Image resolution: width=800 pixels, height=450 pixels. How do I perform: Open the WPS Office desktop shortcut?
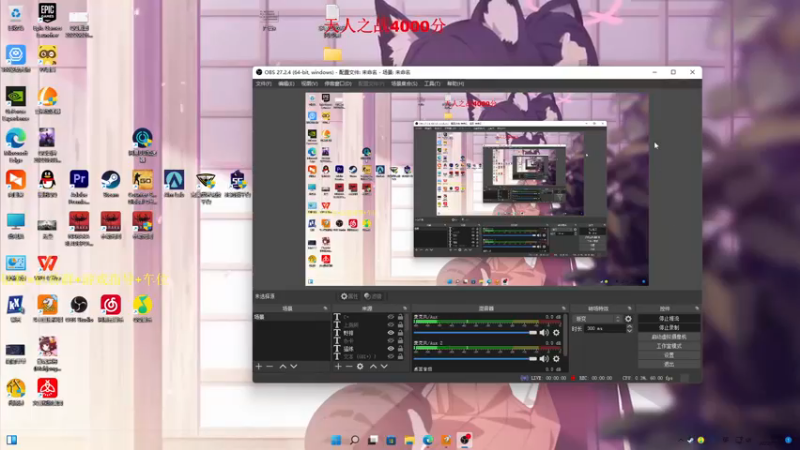(47, 267)
